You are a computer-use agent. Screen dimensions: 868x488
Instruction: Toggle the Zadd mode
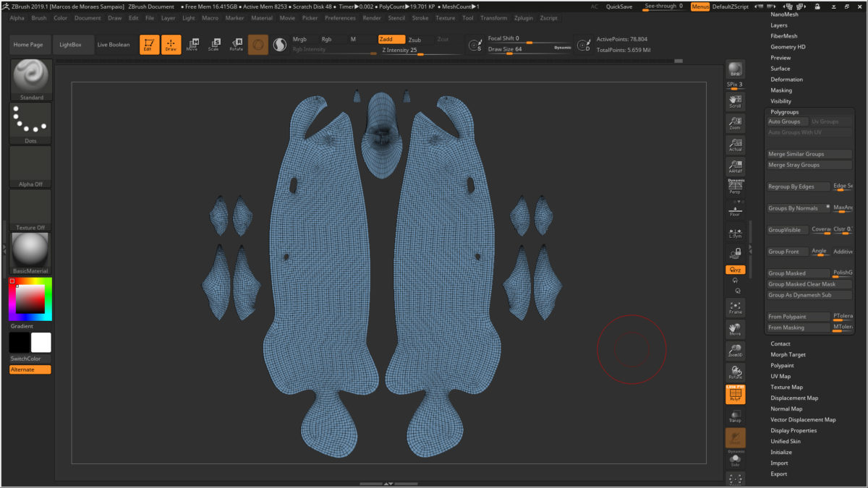391,39
